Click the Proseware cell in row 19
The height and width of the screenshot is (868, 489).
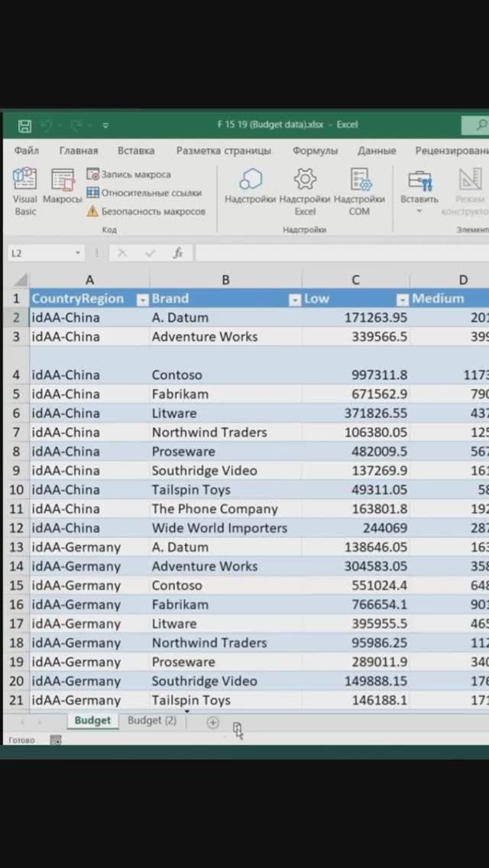click(225, 662)
